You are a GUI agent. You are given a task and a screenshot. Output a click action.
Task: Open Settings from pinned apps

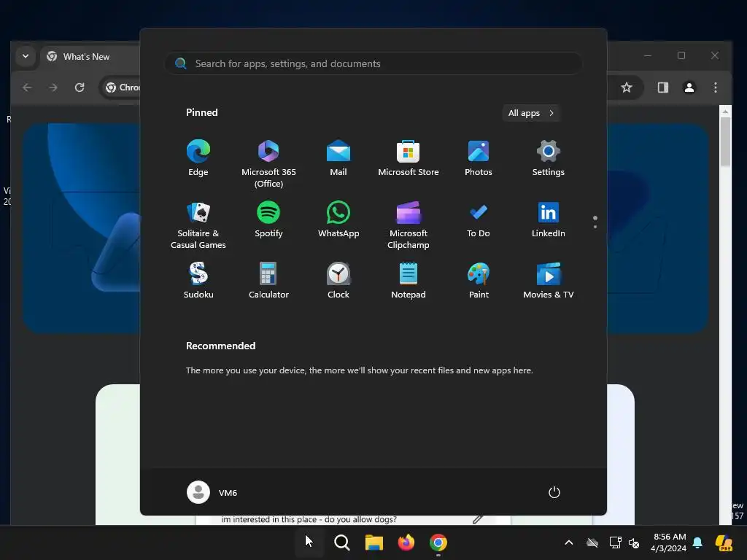pos(549,159)
